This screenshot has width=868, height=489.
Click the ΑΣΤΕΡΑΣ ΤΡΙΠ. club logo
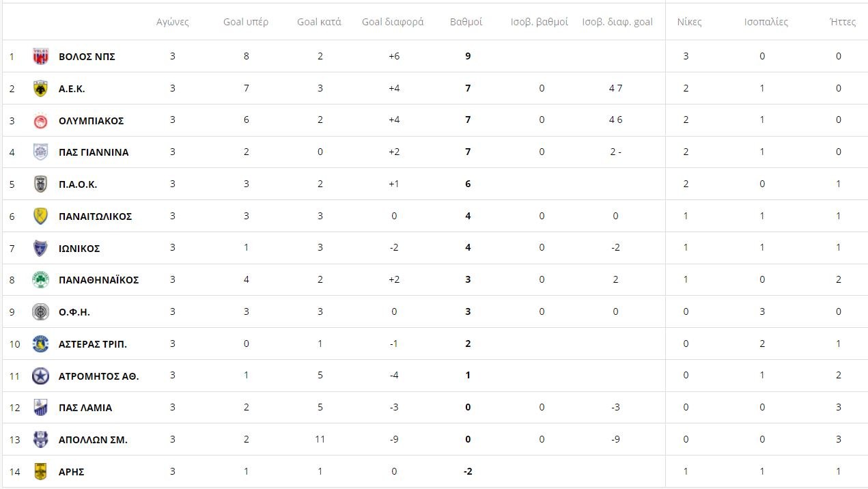pyautogui.click(x=40, y=344)
